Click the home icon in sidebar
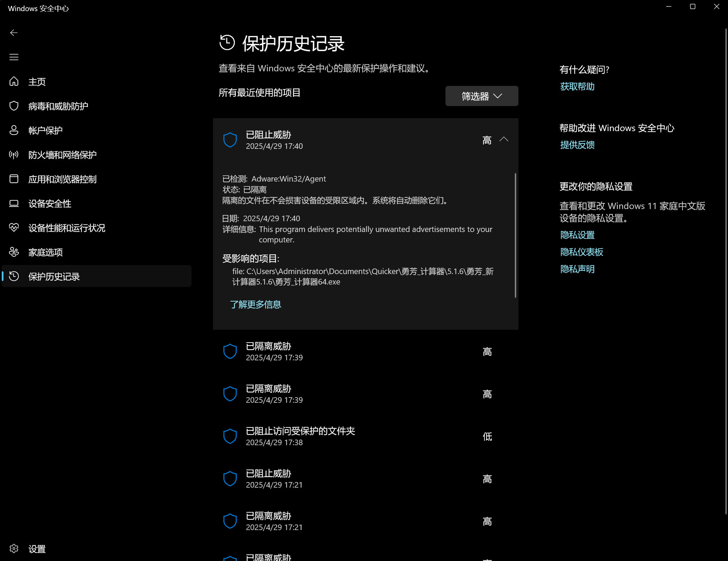This screenshot has width=728, height=561. [14, 81]
